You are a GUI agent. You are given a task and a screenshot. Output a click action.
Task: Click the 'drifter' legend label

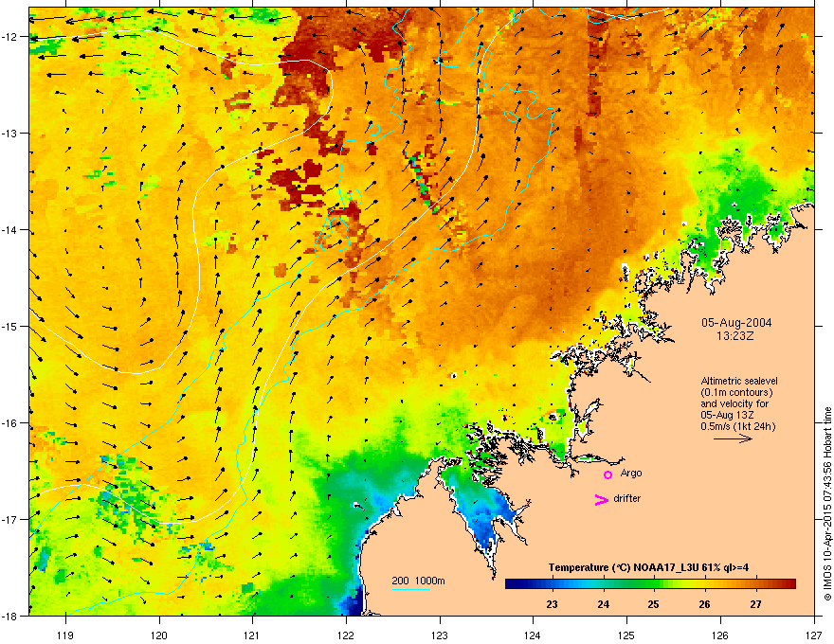[x=627, y=498]
